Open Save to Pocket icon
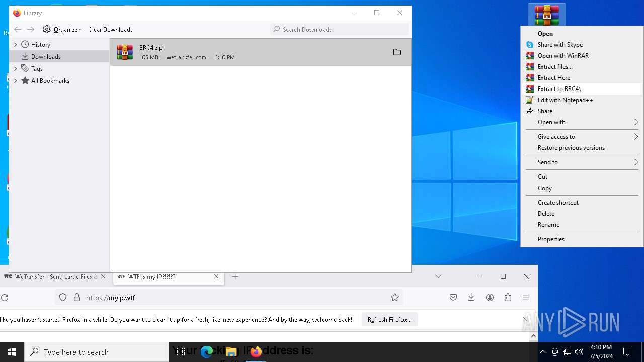Viewport: 644px width, 362px height. point(453,298)
